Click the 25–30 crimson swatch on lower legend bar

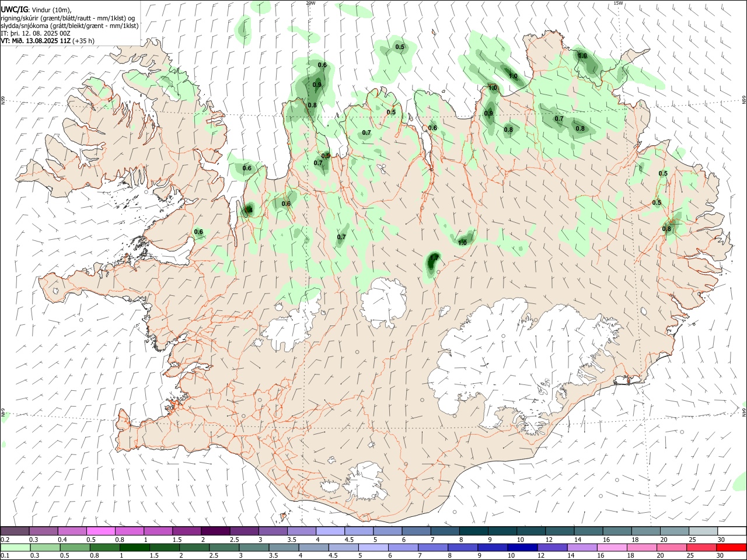[701, 547]
